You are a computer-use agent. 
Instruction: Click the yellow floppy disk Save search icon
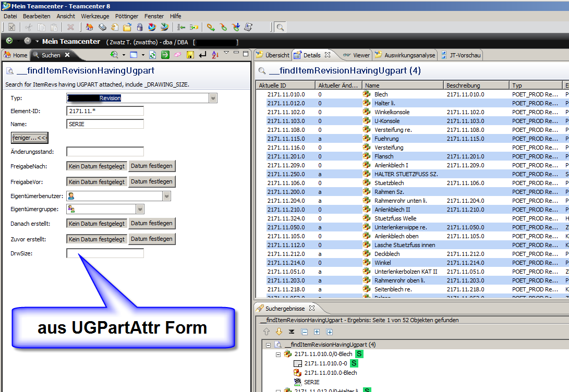coord(190,55)
